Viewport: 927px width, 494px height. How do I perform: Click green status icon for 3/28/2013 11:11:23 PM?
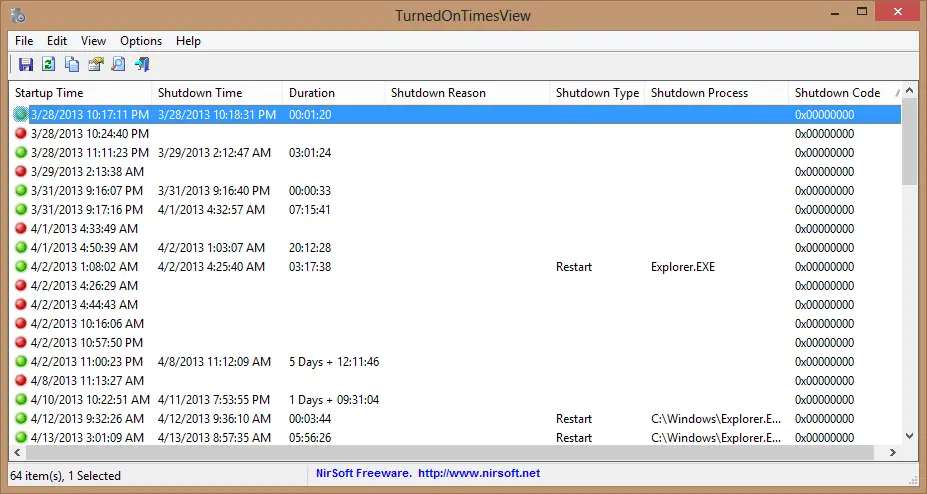point(21,152)
